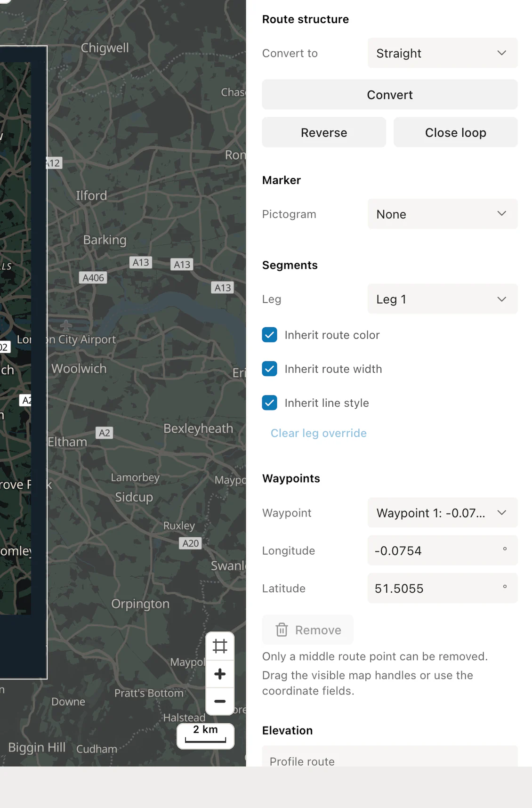Screen dimensions: 532x808
Task: Click the Orpington map label
Action: click(140, 604)
